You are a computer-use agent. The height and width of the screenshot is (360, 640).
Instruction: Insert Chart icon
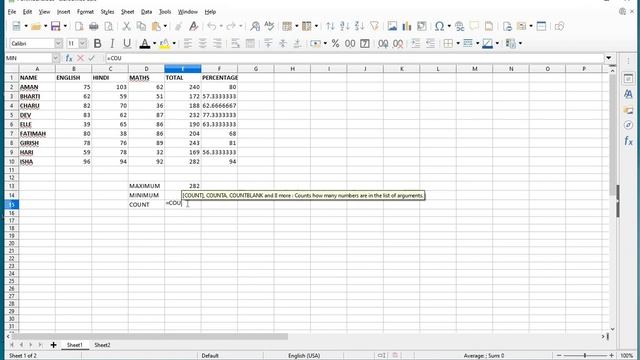tap(407, 27)
